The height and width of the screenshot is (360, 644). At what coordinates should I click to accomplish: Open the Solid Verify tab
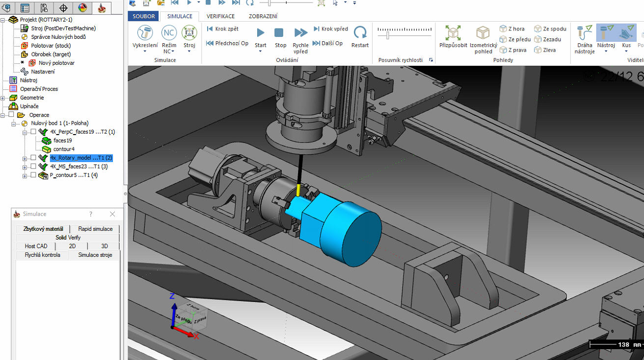[68, 238]
